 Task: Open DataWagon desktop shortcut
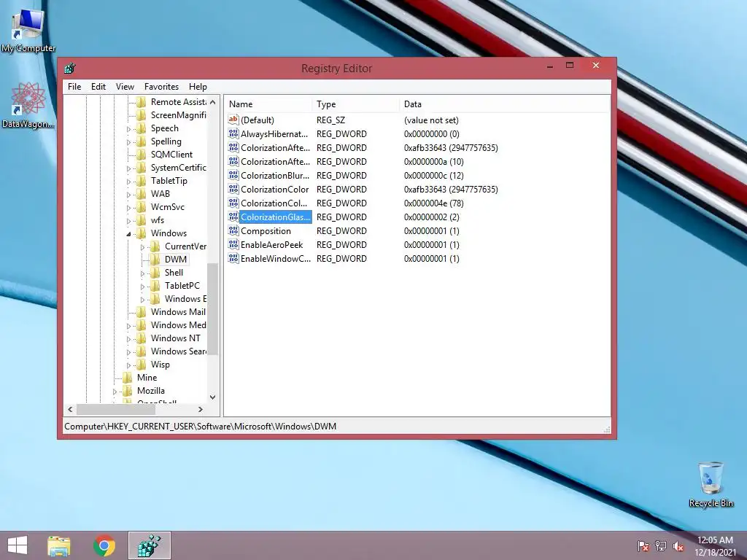[28, 106]
